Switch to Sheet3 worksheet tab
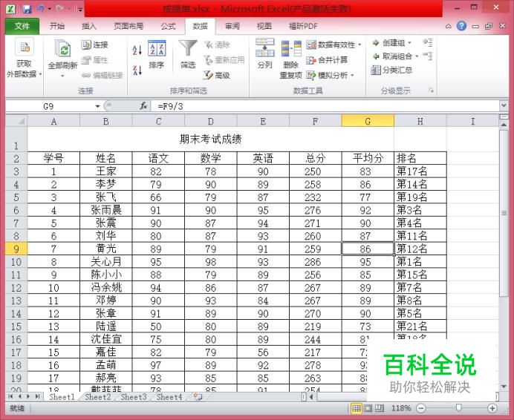Screen dimensions: 514x420 (x=134, y=397)
